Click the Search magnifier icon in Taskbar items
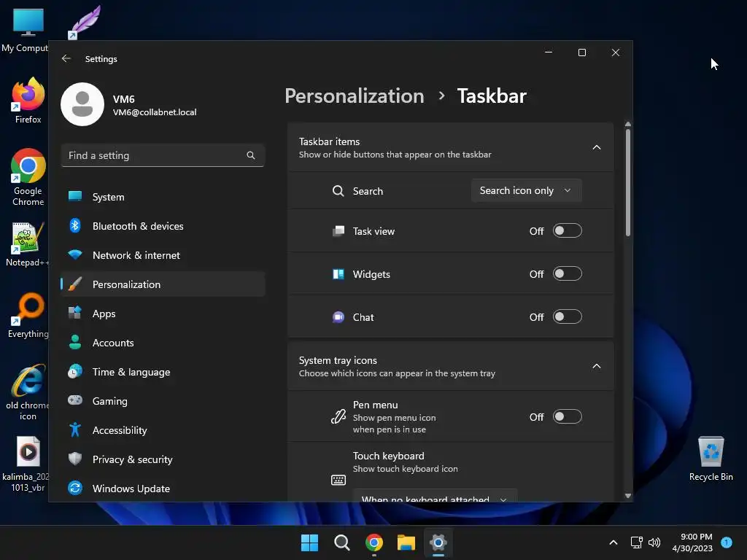This screenshot has width=747, height=560. [338, 191]
